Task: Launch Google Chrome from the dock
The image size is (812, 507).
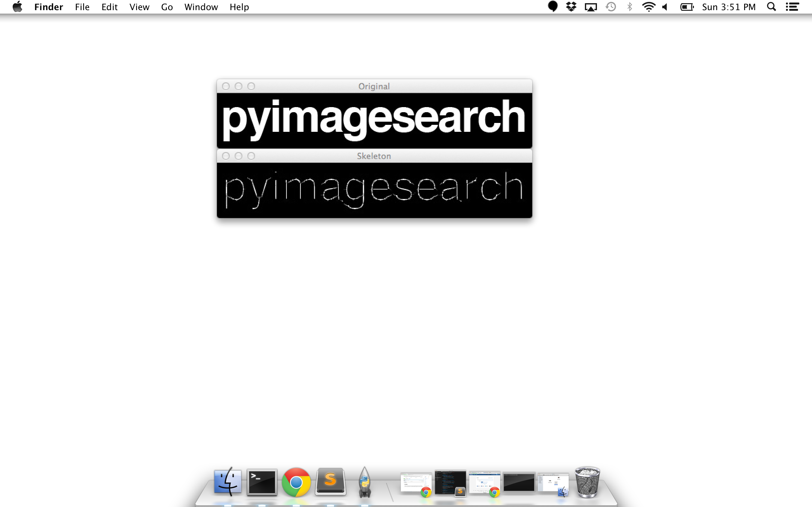Action: [296, 482]
